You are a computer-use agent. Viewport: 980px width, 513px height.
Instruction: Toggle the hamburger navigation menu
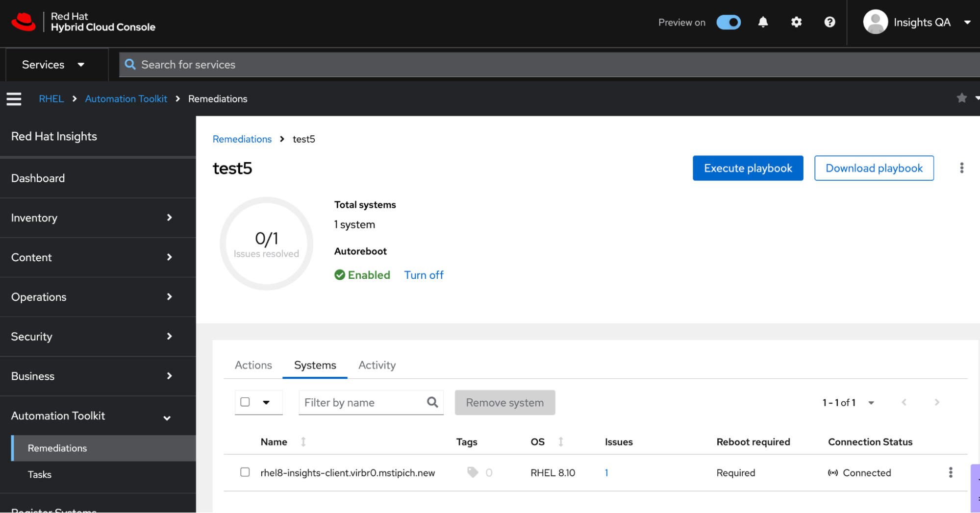tap(14, 99)
